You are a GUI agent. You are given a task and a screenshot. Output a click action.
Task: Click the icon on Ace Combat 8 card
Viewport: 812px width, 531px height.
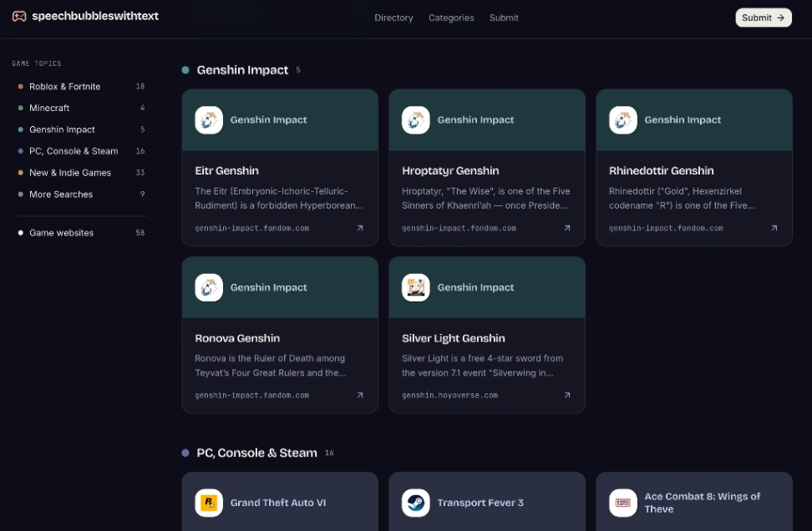[623, 503]
